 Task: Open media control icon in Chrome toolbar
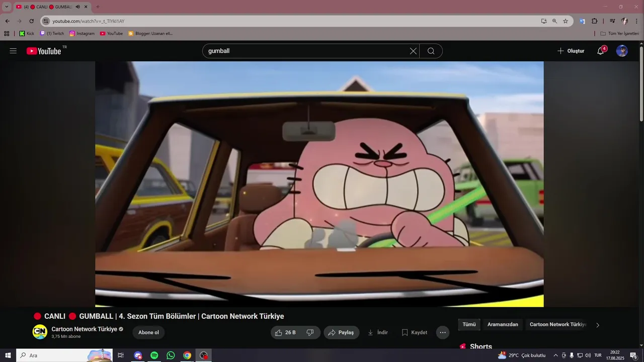pyautogui.click(x=612, y=21)
